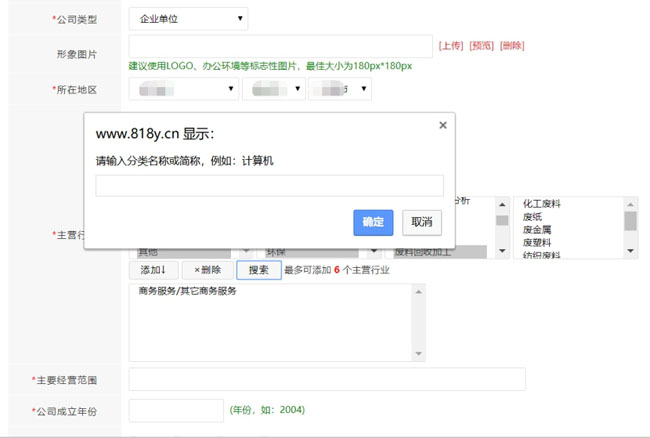Select 废纸 in the right category list
The height and width of the screenshot is (438, 650).
[x=533, y=217]
